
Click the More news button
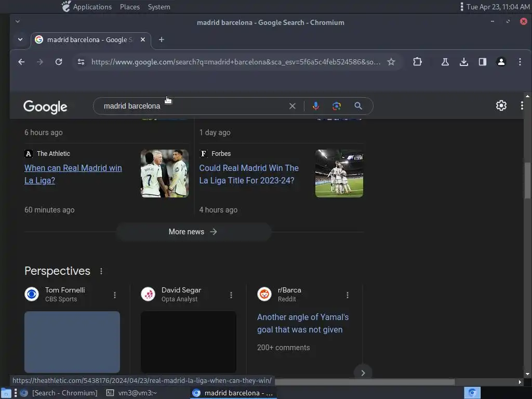(x=193, y=232)
